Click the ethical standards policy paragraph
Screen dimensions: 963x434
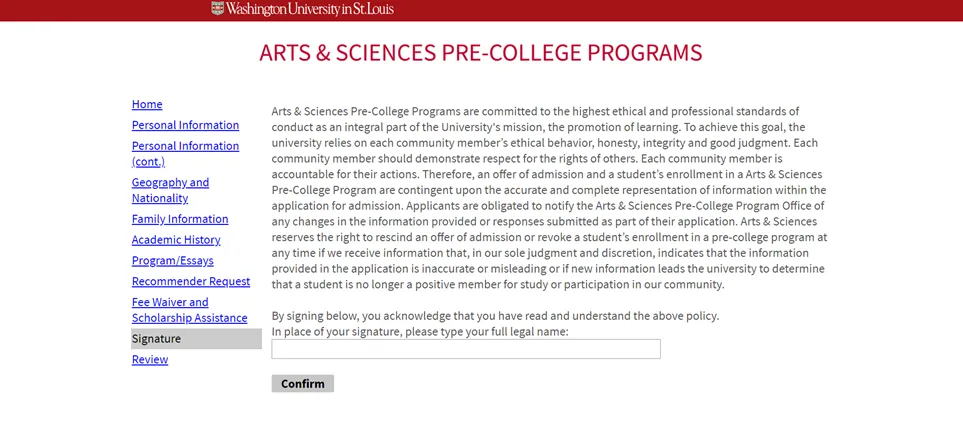tap(549, 197)
